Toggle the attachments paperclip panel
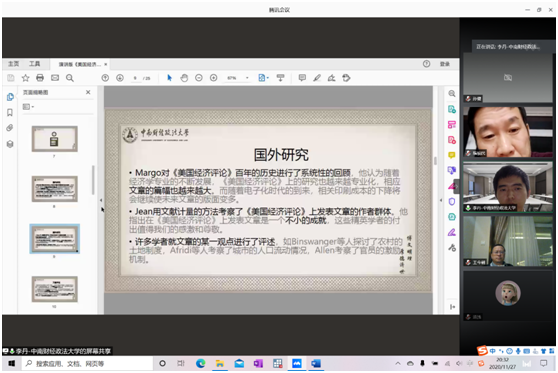558x373 pixels. pos(10,128)
